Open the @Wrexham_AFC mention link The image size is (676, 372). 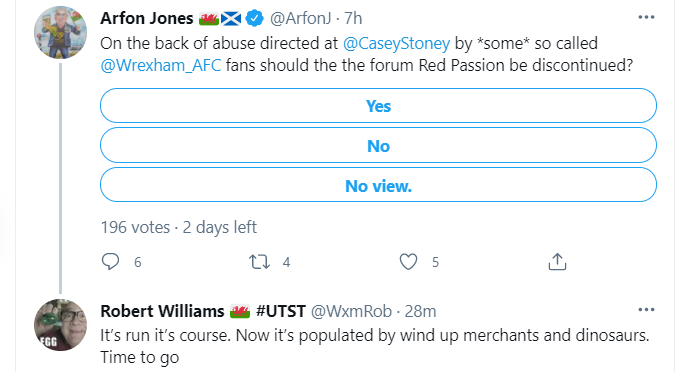coord(160,65)
